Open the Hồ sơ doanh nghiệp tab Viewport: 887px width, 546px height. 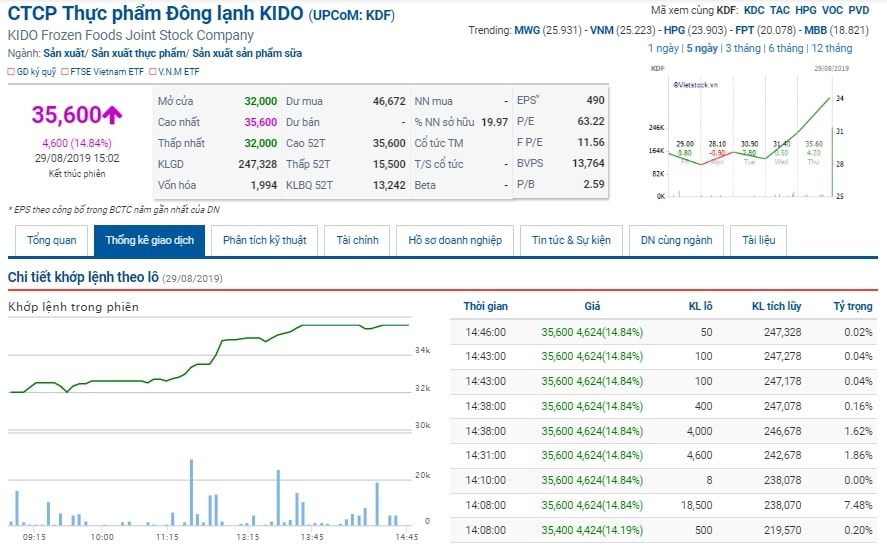click(455, 240)
